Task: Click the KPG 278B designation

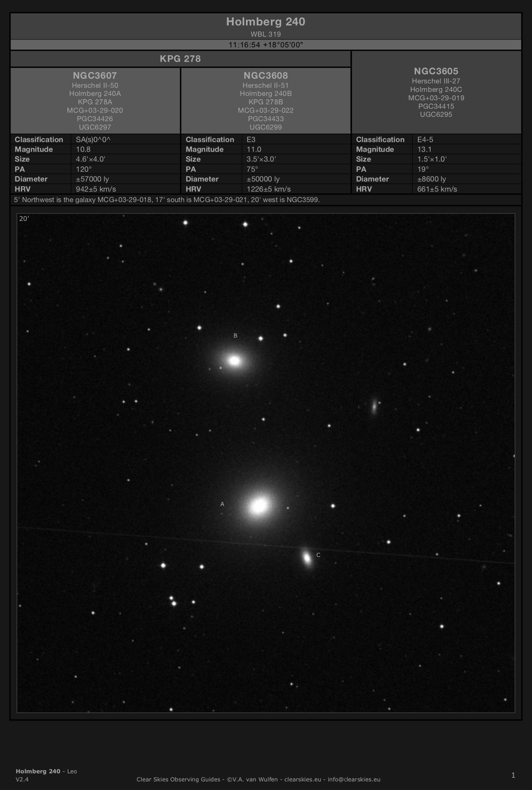Action: click(x=266, y=102)
